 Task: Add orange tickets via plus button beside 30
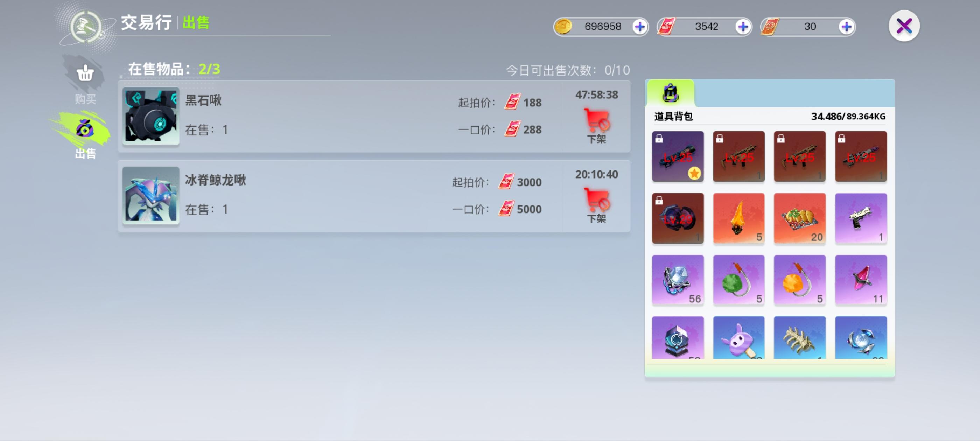(x=846, y=27)
